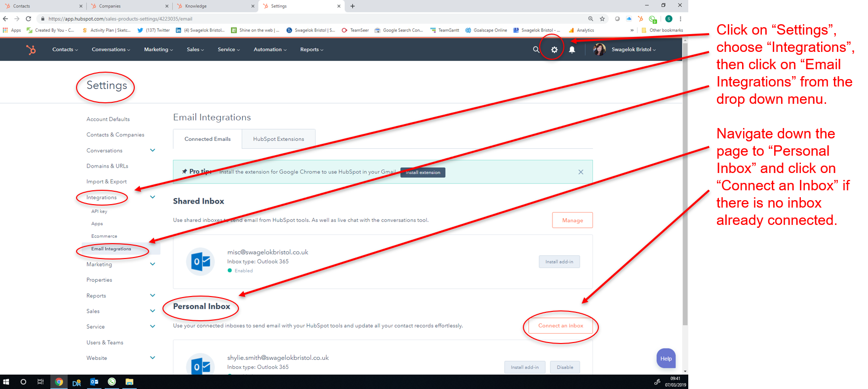Expand the Marketing chevron in settings sidebar
This screenshot has width=868, height=389.
(x=153, y=264)
